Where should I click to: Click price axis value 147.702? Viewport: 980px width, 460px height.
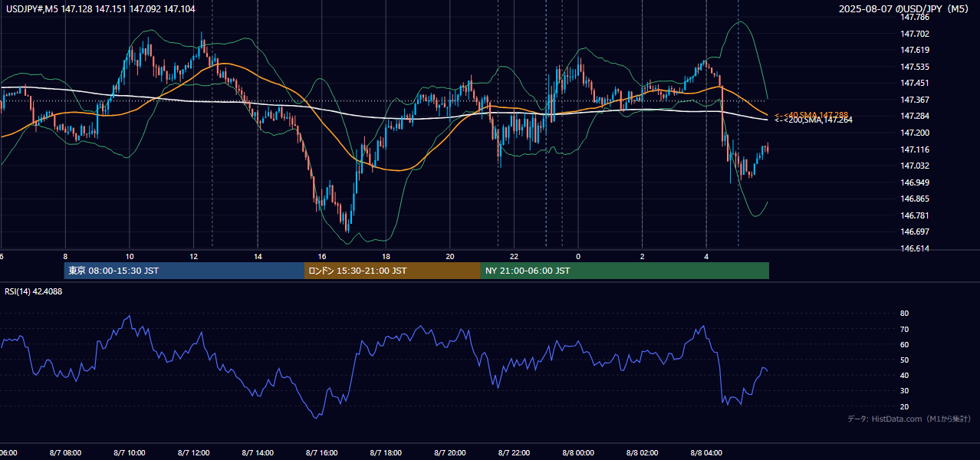(915, 34)
